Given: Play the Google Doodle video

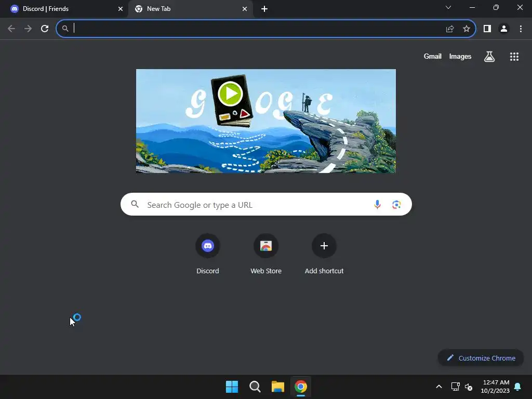Looking at the screenshot, I should (x=230, y=94).
